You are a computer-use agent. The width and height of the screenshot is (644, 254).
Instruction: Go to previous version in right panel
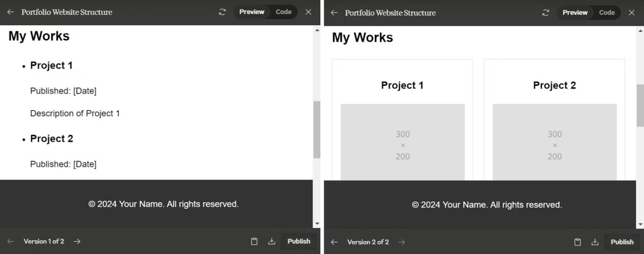[334, 242]
